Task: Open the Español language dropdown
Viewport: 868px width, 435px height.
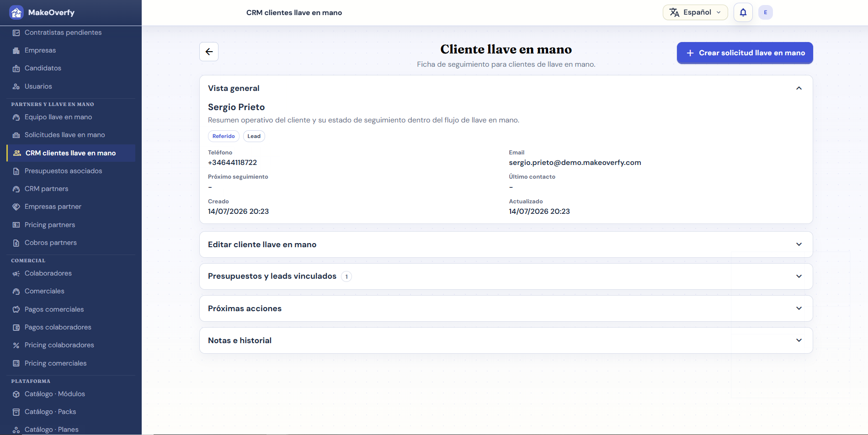Action: click(695, 12)
